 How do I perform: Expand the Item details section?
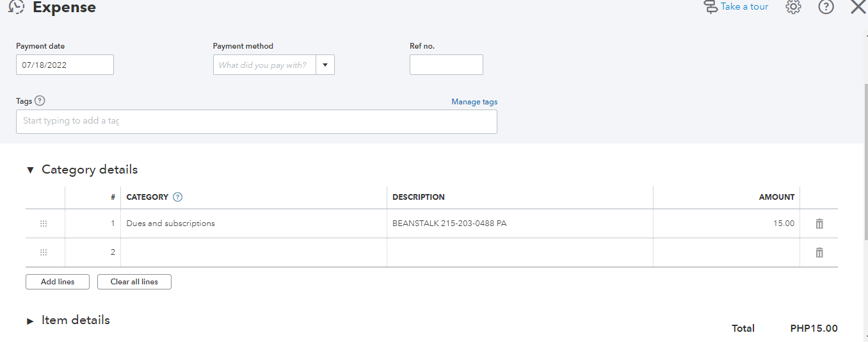30,321
